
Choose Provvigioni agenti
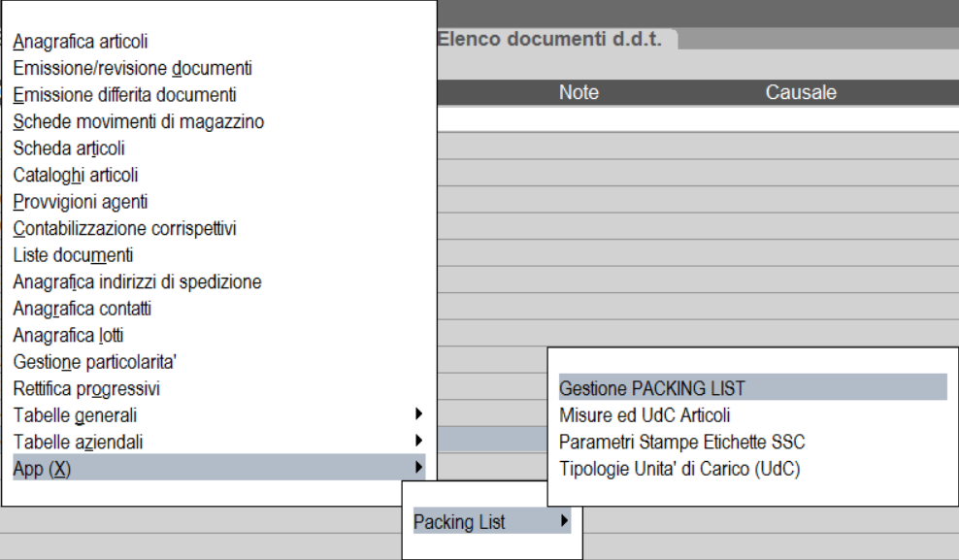click(81, 203)
